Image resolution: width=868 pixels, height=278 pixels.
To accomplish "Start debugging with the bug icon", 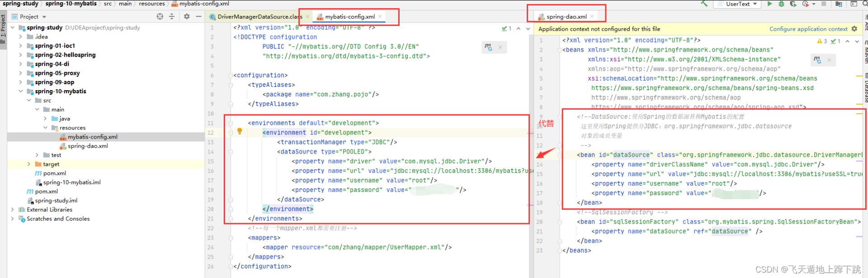I will click(781, 4).
